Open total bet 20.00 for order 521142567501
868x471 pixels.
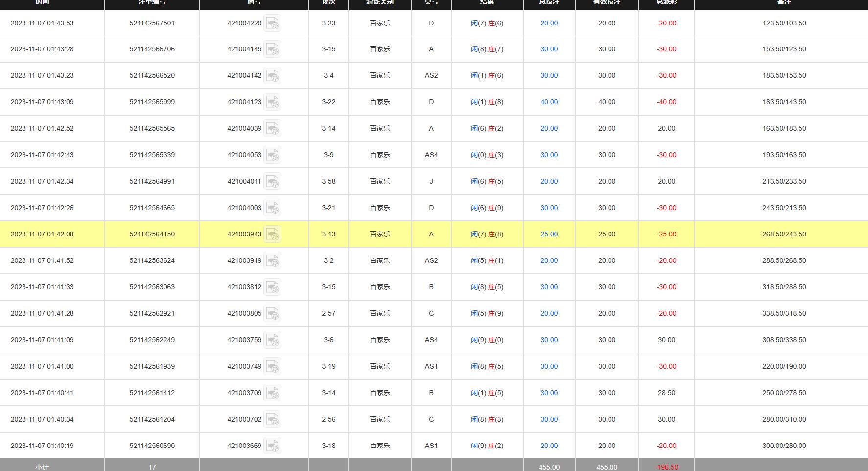coord(549,23)
